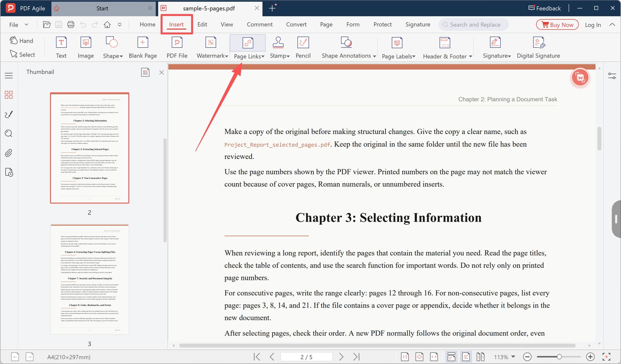The width and height of the screenshot is (621, 364).
Task: Click Log In
Action: (x=593, y=25)
